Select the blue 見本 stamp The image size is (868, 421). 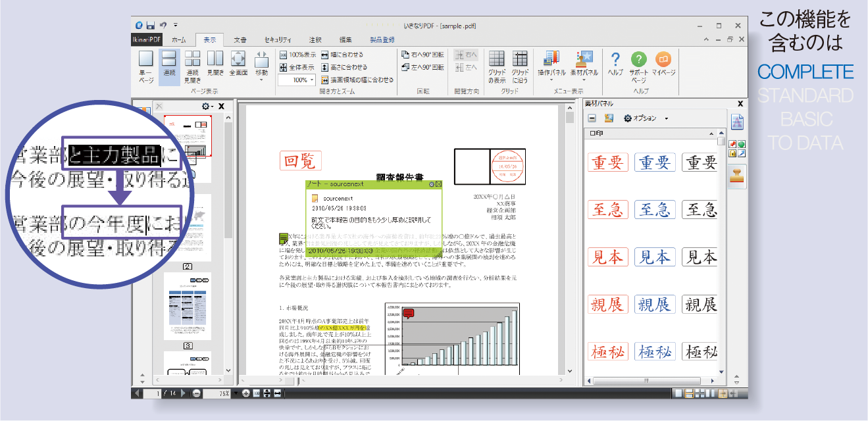tap(655, 257)
